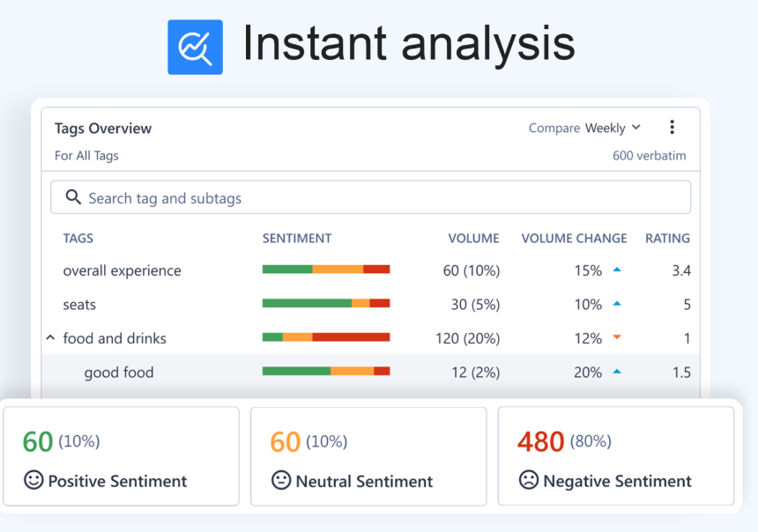This screenshot has height=532, width=758.
Task: Click the Negative Sentiment sad face icon
Action: (x=527, y=481)
